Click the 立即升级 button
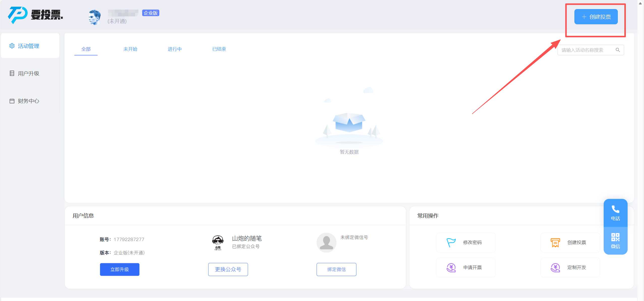This screenshot has width=644, height=301. coord(119,269)
